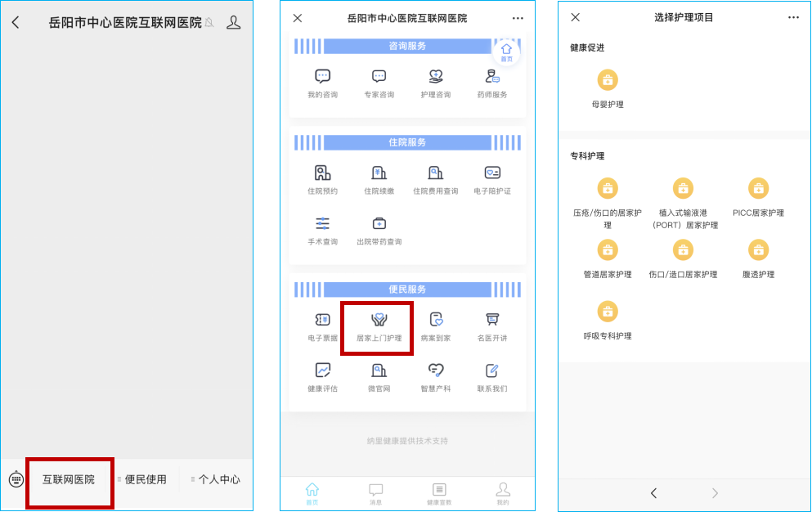Select 植入式输液港(PORT)居家护理 item
Image resolution: width=812 pixels, height=512 pixels.
tap(683, 204)
